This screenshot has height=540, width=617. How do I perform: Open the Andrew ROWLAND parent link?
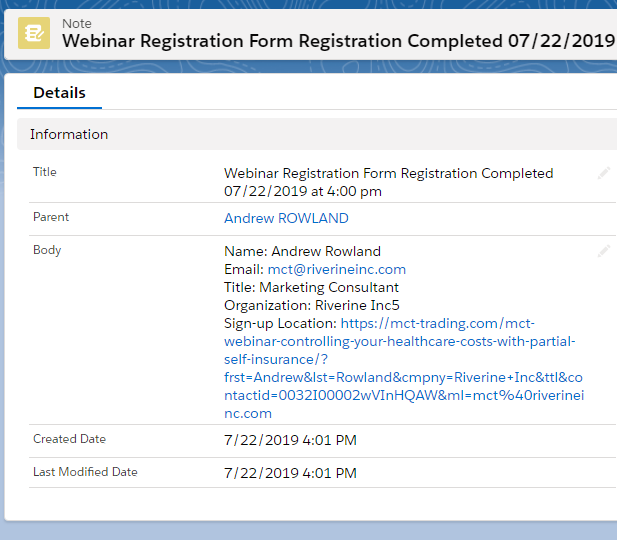coord(286,218)
